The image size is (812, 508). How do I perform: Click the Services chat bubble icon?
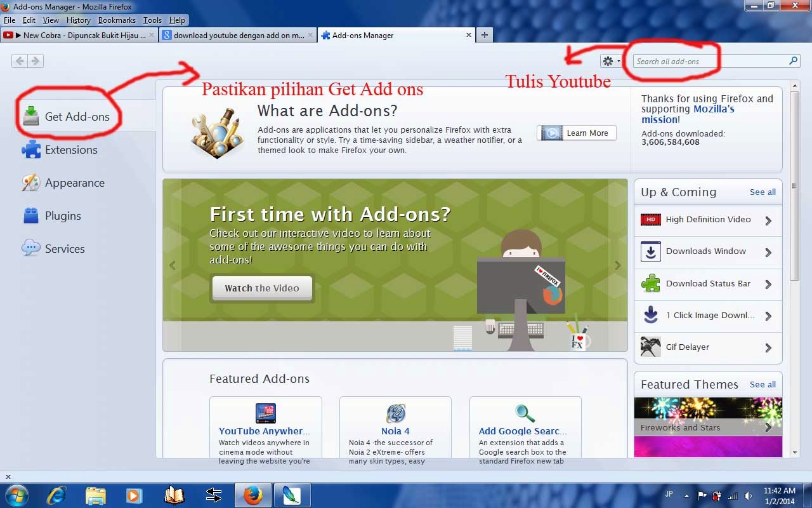[x=31, y=248]
